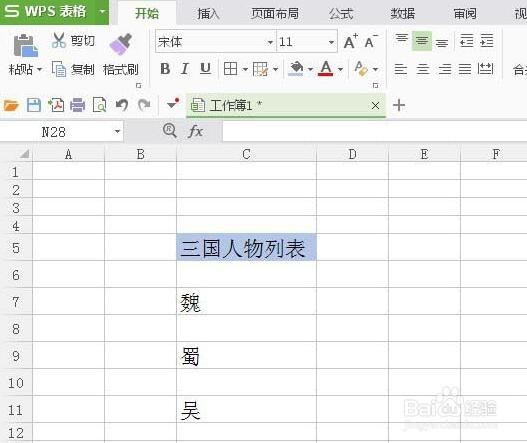Undo the last action
The image size is (527, 443).
tap(122, 105)
